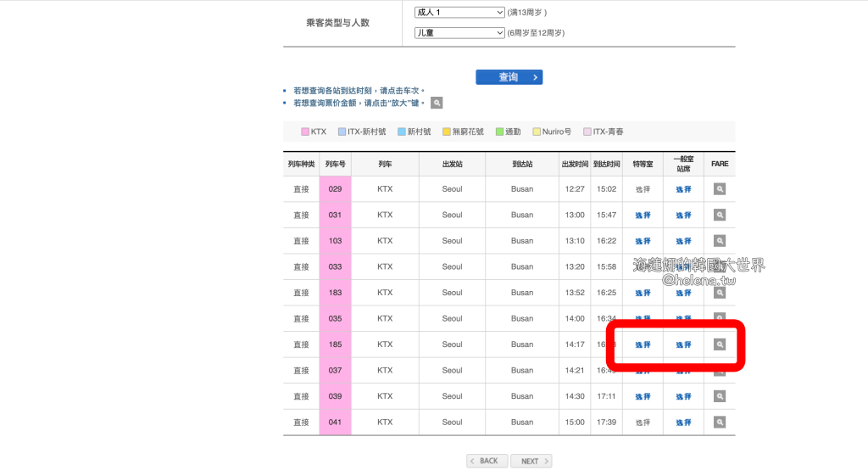Screen dimensions: 868x476
Task: Click the pink KTX legend swatch
Action: (x=305, y=132)
